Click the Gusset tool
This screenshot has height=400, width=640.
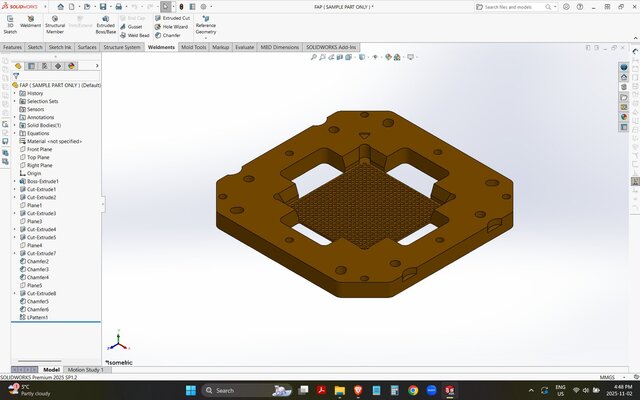tap(131, 26)
